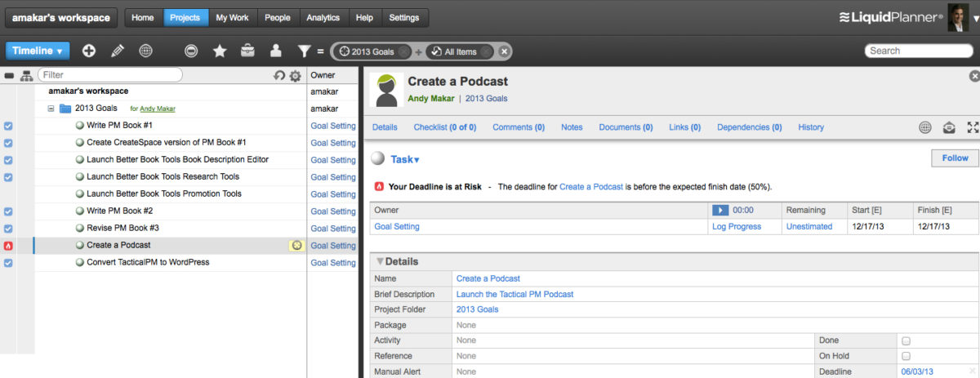The height and width of the screenshot is (378, 980).
Task: Remove the 2013 Goals filter chip
Action: click(403, 51)
